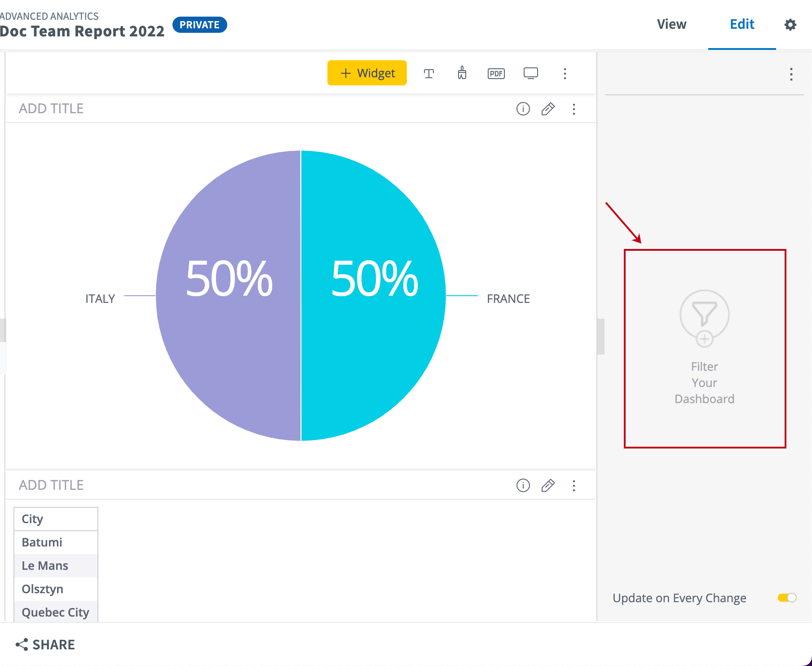
Task: Click the info icon on table widget
Action: (523, 485)
